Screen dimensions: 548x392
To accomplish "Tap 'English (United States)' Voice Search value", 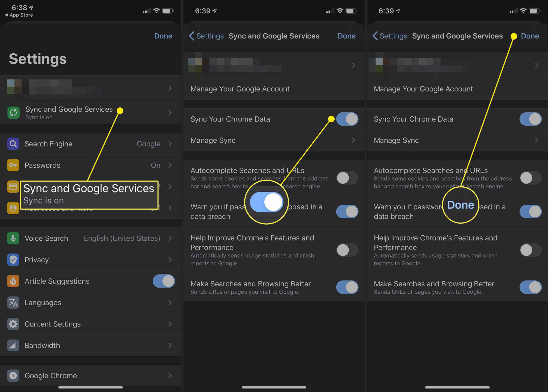I will [122, 238].
